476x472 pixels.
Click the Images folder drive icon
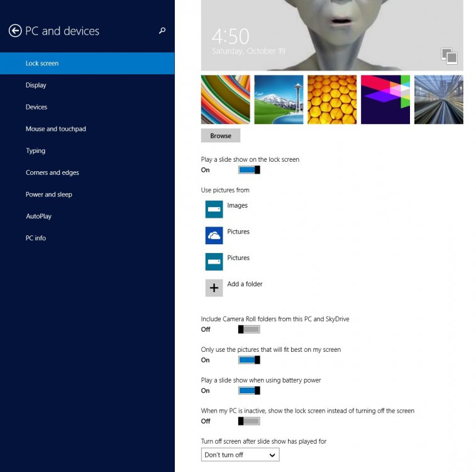pyautogui.click(x=214, y=209)
